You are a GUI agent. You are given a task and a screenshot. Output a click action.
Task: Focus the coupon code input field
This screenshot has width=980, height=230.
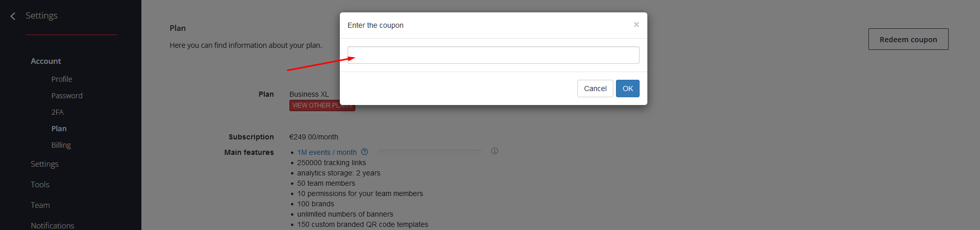(x=493, y=55)
